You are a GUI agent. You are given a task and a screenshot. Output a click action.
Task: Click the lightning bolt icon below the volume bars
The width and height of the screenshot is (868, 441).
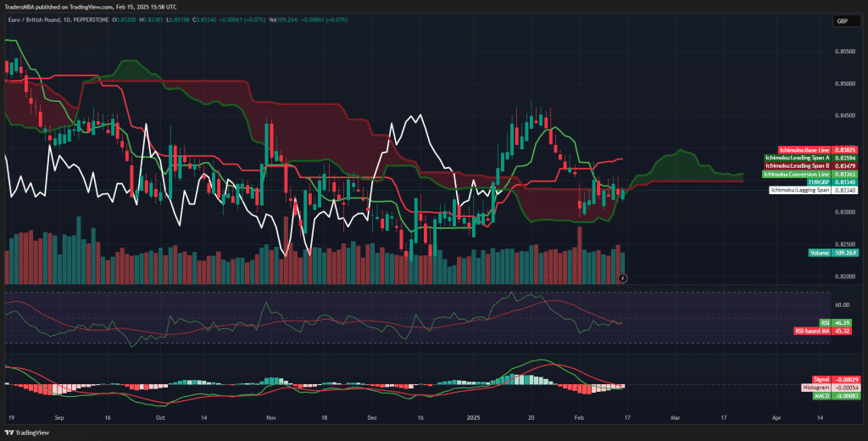pos(624,277)
